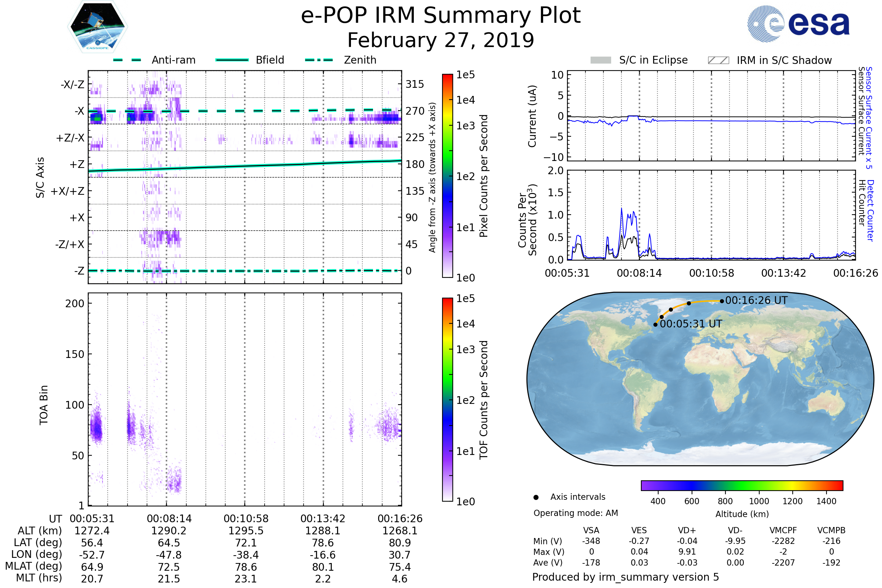
Task: Click the 00:05:31 UT orbit start point on map
Action: 655,325
